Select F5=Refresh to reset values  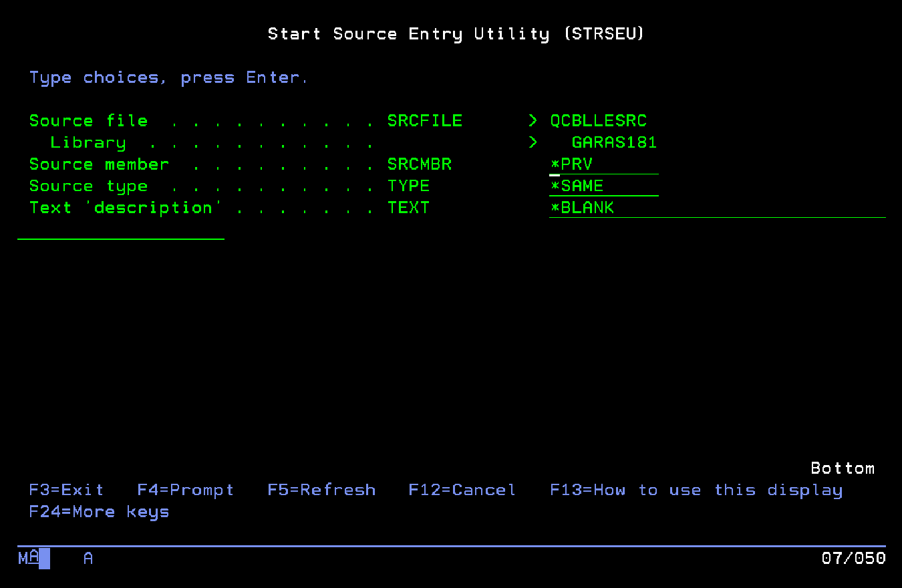[x=321, y=490]
